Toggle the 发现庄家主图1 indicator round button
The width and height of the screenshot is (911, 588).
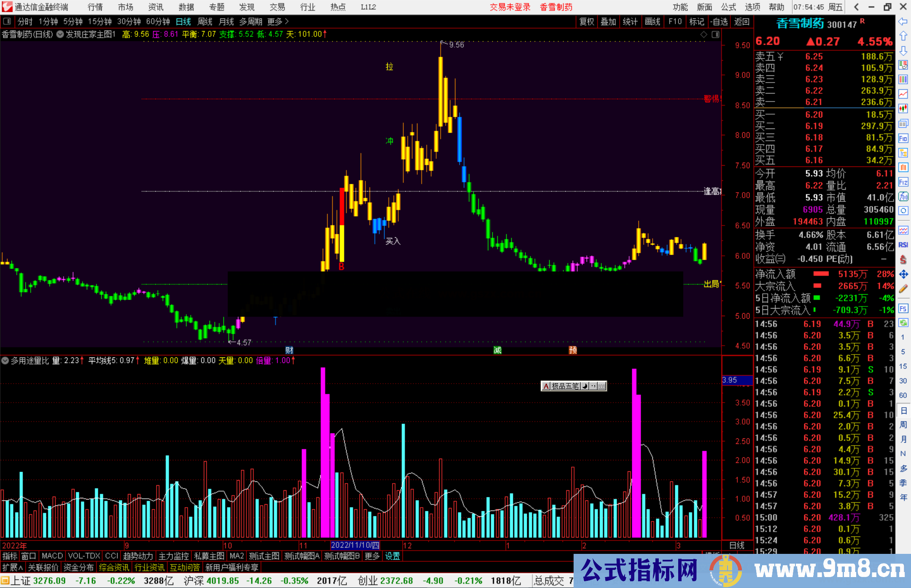[60, 35]
